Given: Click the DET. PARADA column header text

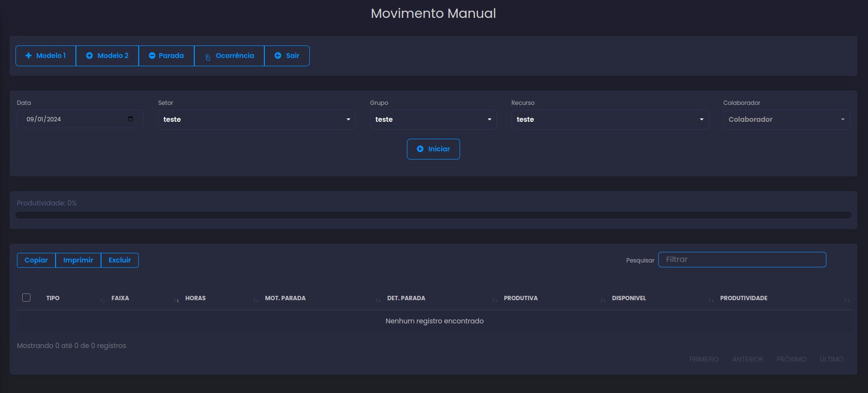Looking at the screenshot, I should (x=406, y=298).
